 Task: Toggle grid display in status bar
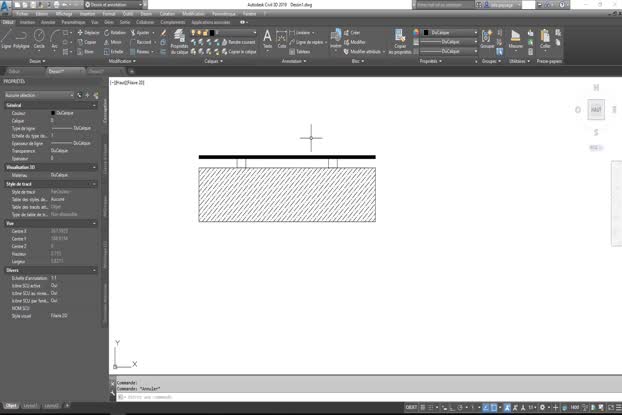(x=423, y=407)
